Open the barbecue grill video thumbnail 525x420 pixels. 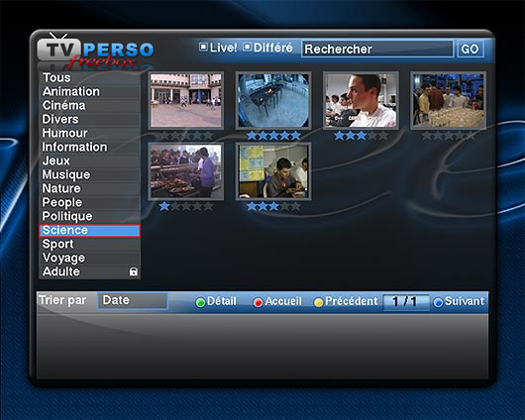click(x=186, y=171)
